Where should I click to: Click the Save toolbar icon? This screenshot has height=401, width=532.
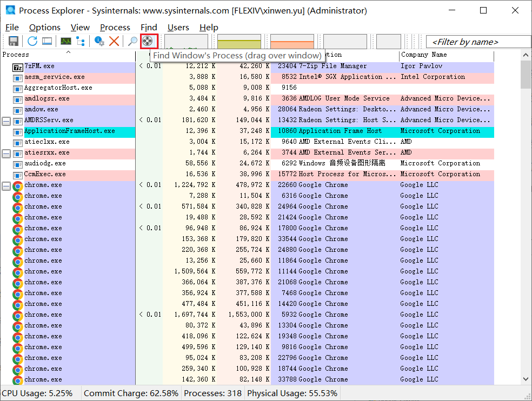click(14, 41)
